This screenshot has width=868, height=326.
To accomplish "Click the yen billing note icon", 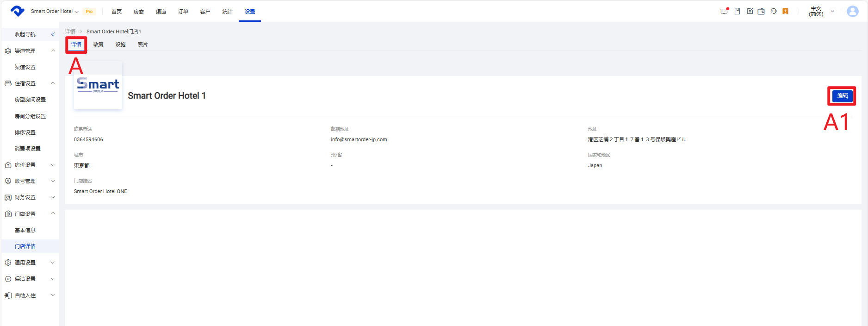I will click(x=750, y=11).
